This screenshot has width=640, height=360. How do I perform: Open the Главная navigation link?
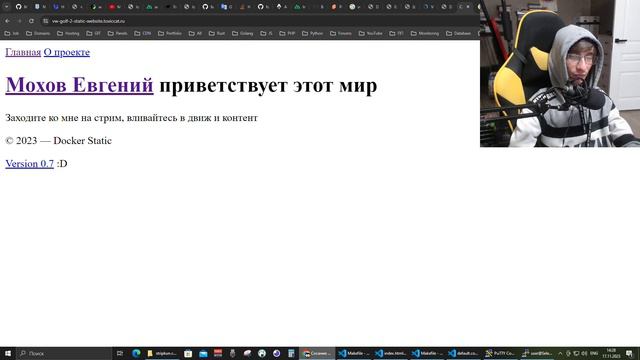(x=23, y=52)
